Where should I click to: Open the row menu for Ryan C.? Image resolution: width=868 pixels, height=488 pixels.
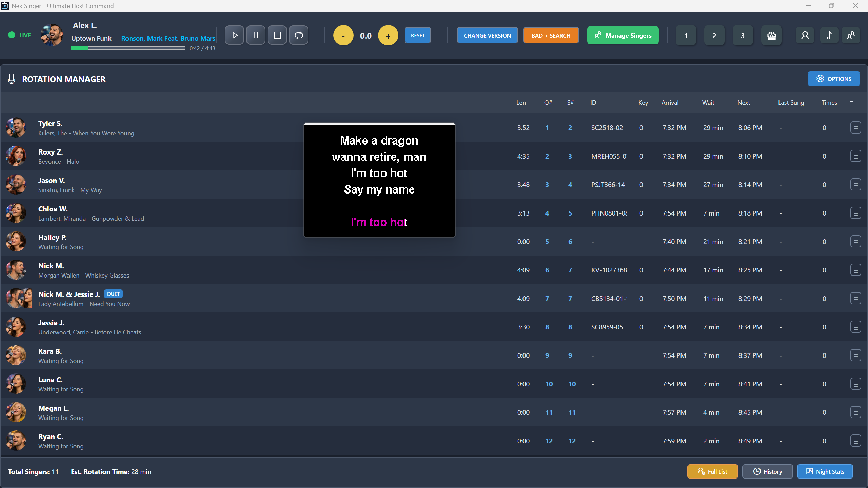[856, 441]
